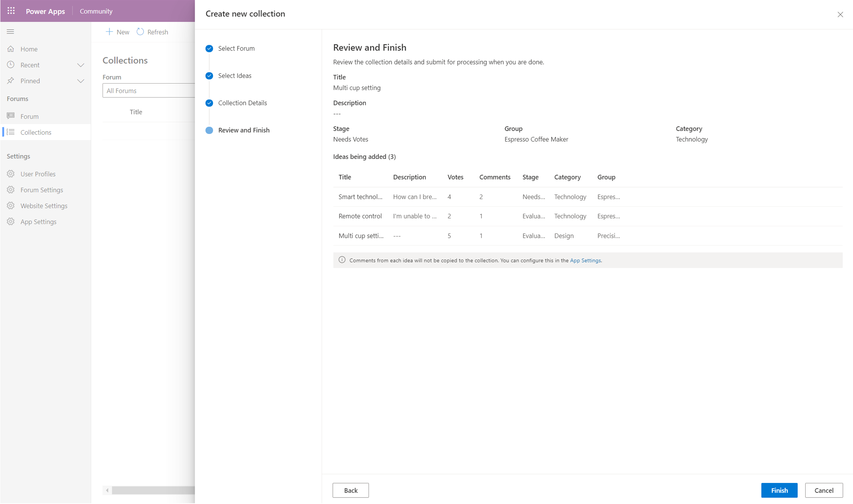Click the Forum icon in sidebar

coord(11,116)
